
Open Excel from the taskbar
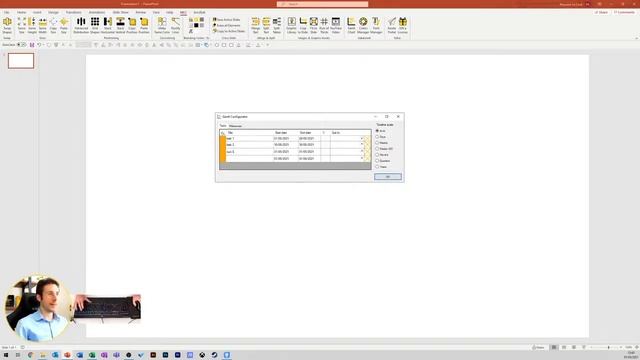tap(92, 355)
